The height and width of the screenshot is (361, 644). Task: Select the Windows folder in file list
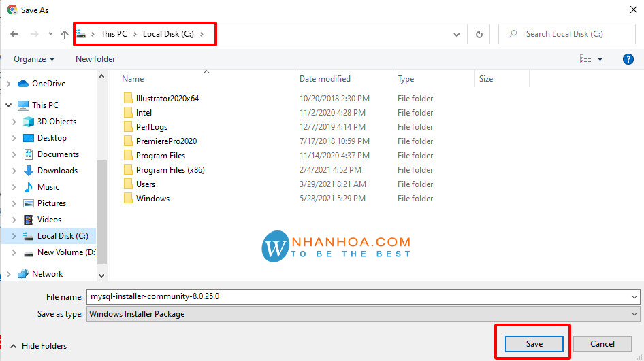(152, 199)
